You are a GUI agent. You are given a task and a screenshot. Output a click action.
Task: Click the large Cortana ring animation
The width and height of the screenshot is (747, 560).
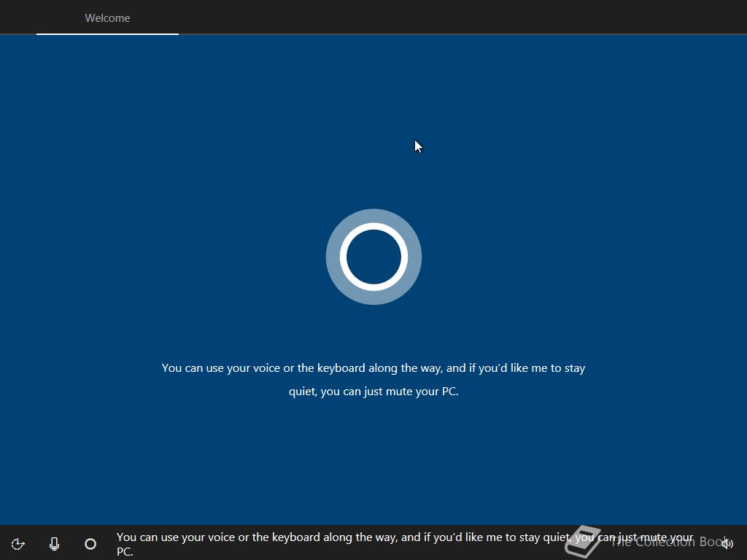pos(373,257)
